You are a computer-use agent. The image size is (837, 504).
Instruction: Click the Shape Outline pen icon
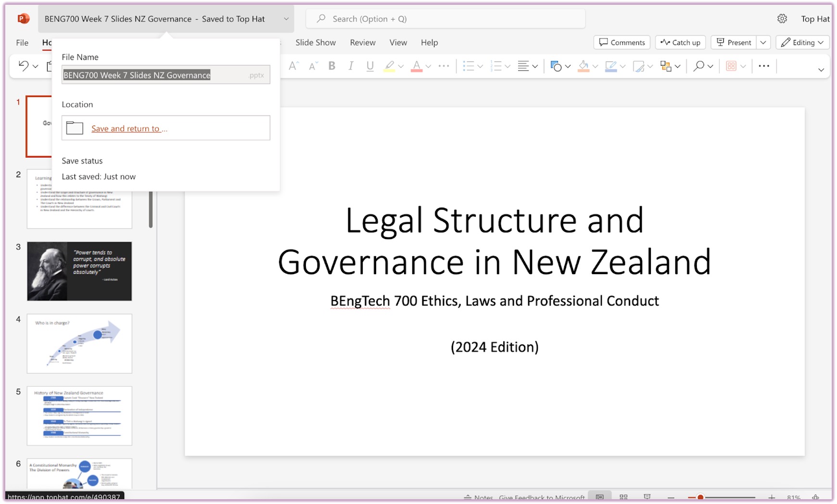coord(611,66)
